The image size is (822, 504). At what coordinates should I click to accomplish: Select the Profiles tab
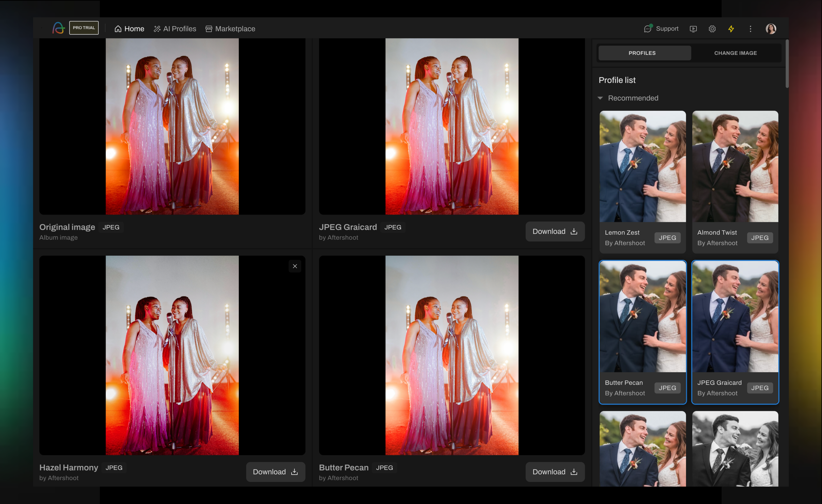coord(642,53)
